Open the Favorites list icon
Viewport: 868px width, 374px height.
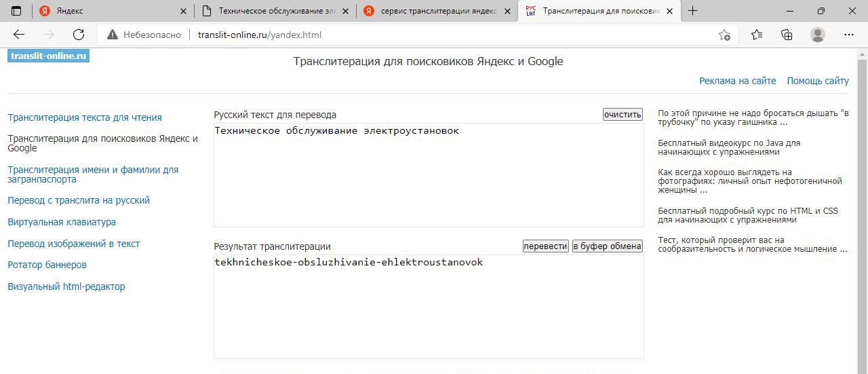tap(757, 35)
